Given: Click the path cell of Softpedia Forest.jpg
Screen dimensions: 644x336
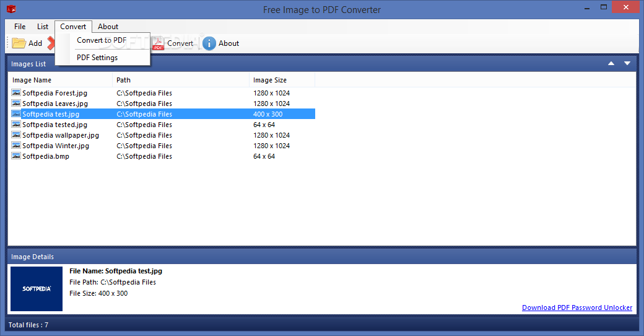Looking at the screenshot, I should coord(144,93).
